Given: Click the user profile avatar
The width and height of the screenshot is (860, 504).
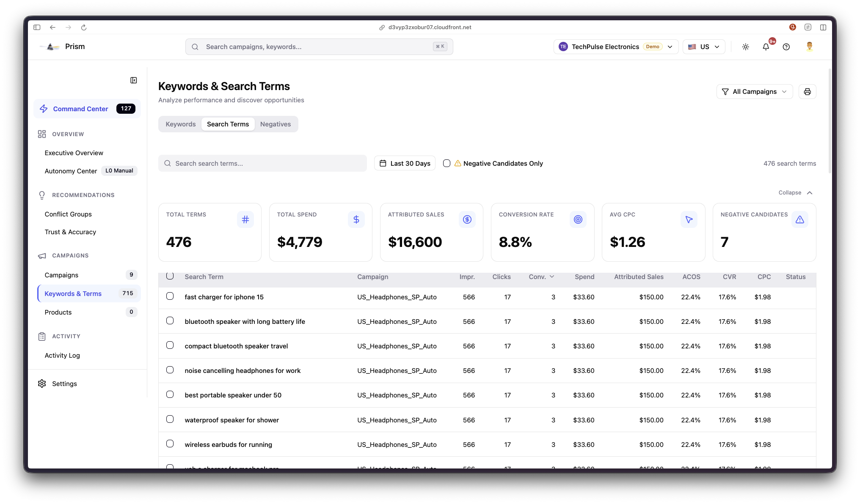Looking at the screenshot, I should tap(809, 47).
